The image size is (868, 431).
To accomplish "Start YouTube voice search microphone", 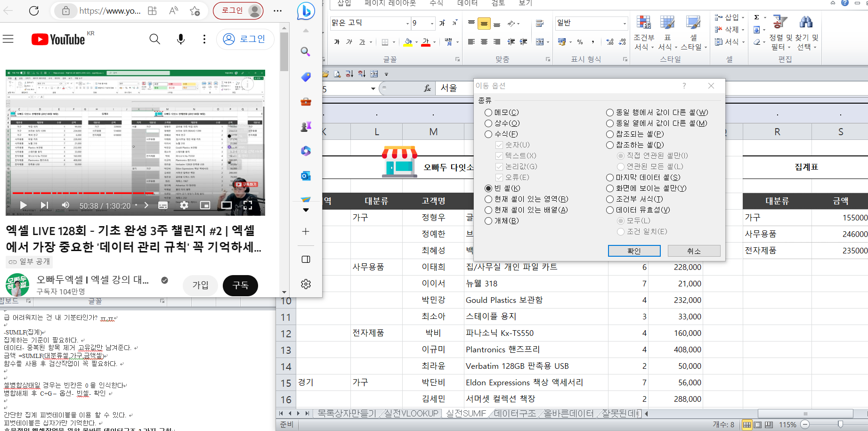I will coord(181,39).
